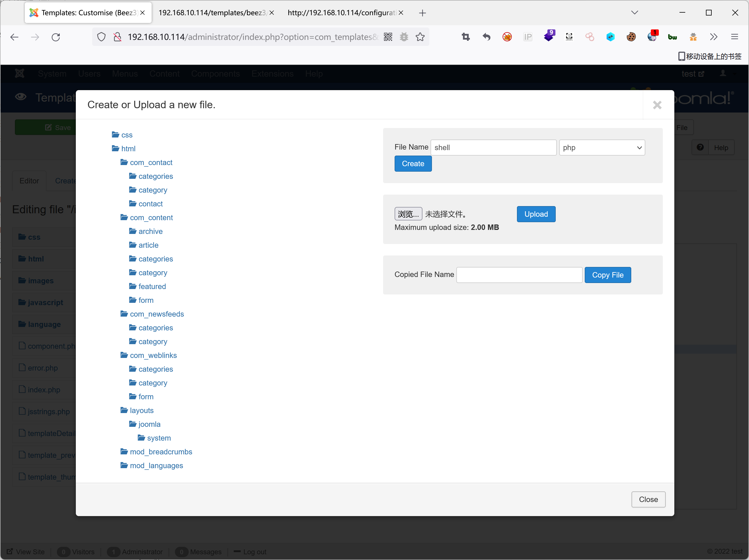Switch to the templates/beez3 browser tab
749x560 pixels.
tap(212, 13)
